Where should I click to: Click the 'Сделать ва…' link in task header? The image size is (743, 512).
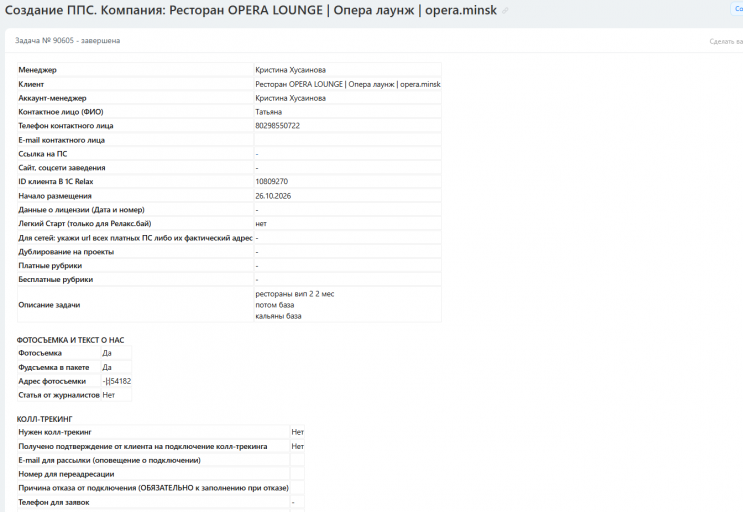(x=726, y=41)
